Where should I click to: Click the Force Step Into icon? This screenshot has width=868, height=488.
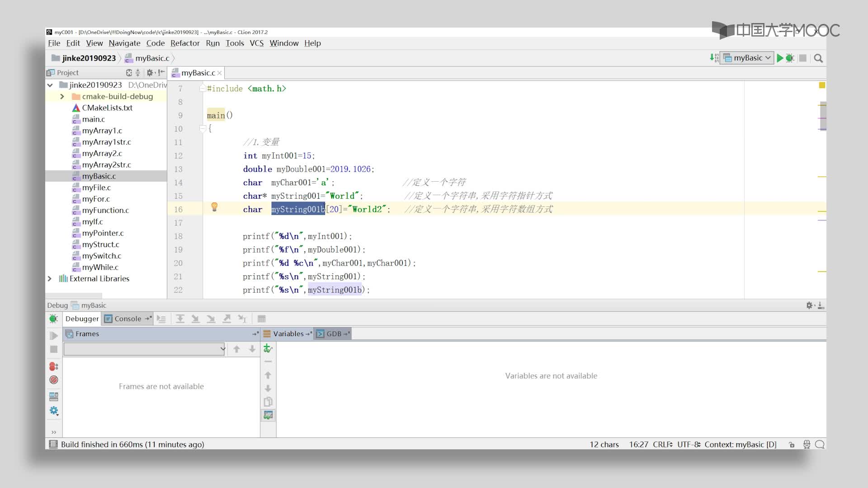211,319
